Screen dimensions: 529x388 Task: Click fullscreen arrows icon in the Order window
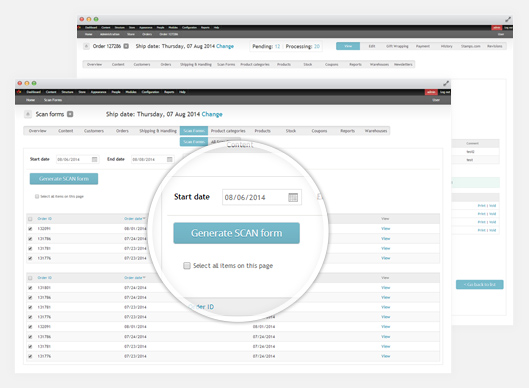(x=508, y=19)
